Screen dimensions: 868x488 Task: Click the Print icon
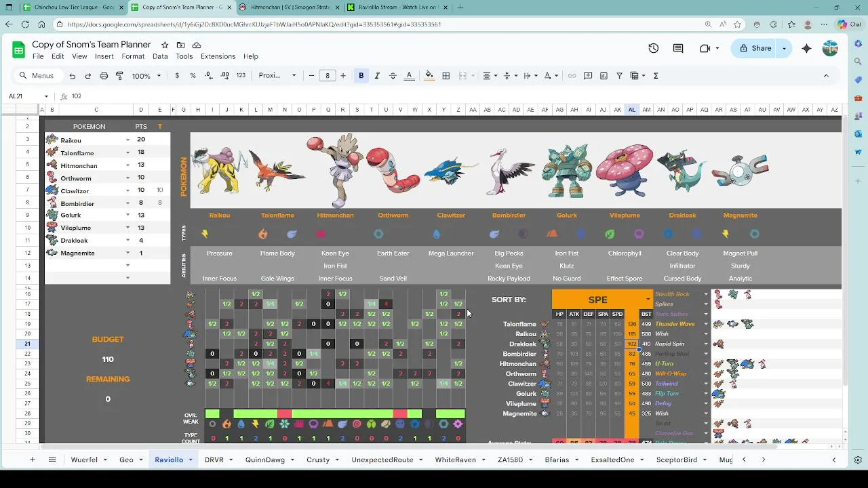coord(104,76)
